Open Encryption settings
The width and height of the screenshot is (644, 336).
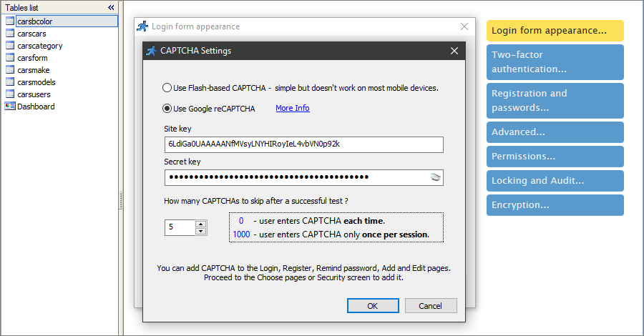[x=555, y=204]
